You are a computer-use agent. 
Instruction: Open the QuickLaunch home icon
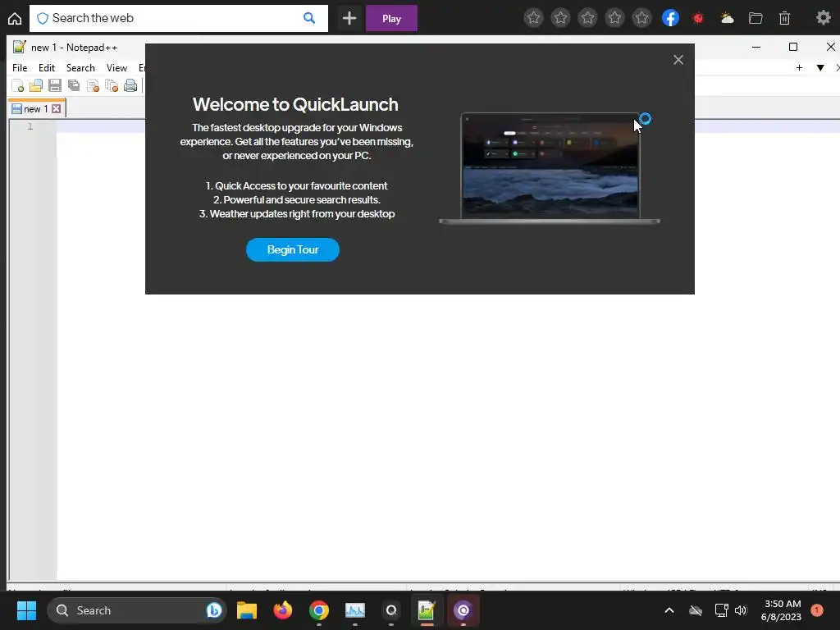(15, 18)
